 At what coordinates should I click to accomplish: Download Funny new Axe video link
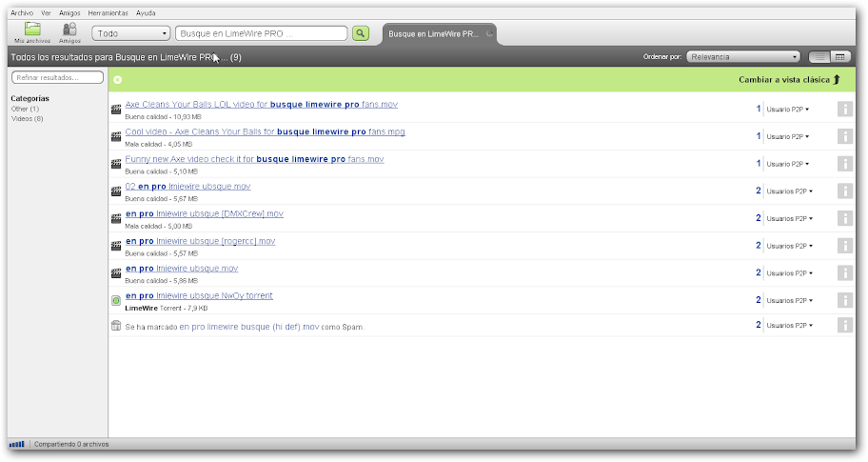(255, 159)
